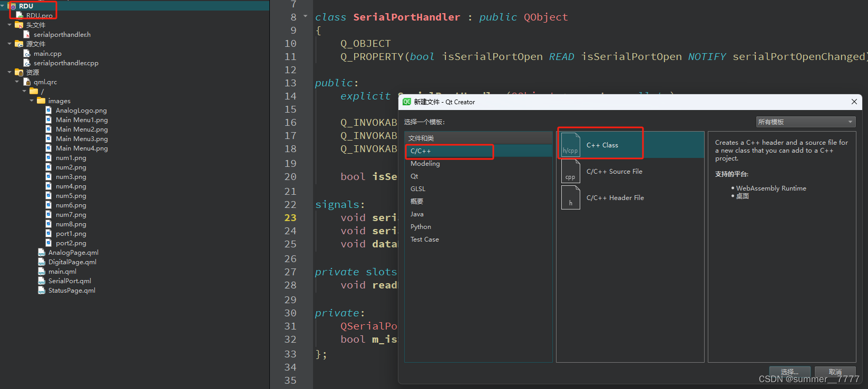Select Main Menu3.png in the tree
This screenshot has width=868, height=389.
tap(82, 139)
